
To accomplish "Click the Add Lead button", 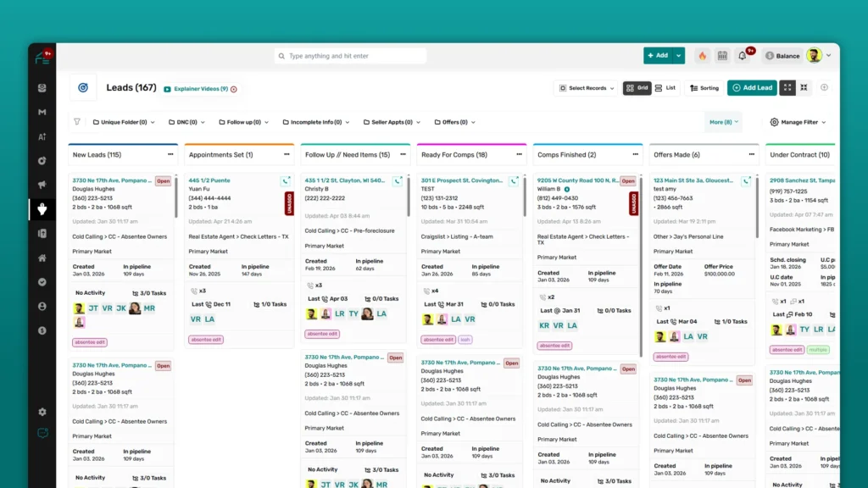I will (x=752, y=87).
